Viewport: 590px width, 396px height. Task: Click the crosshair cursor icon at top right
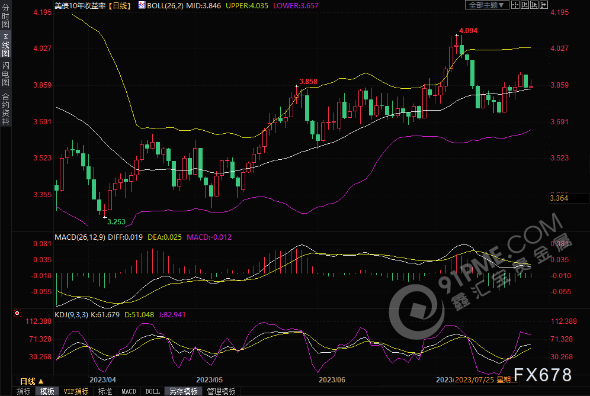click(x=515, y=5)
